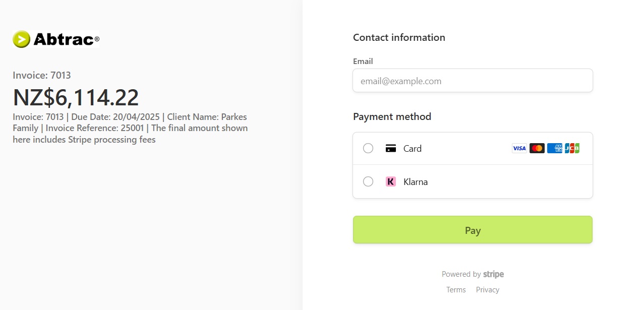Viewport: 644px width, 310px height.
Task: Click inside the Email input field
Action: click(473, 81)
